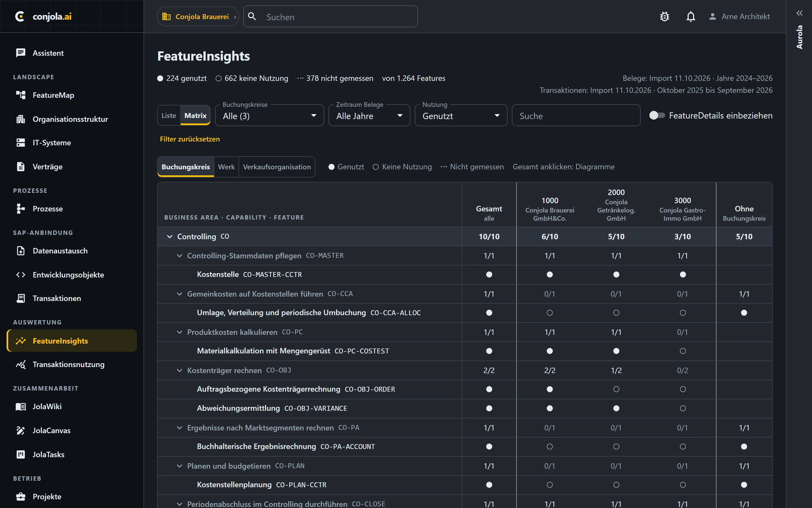Click Gesamt 10/10 Controlling cell

(x=489, y=237)
